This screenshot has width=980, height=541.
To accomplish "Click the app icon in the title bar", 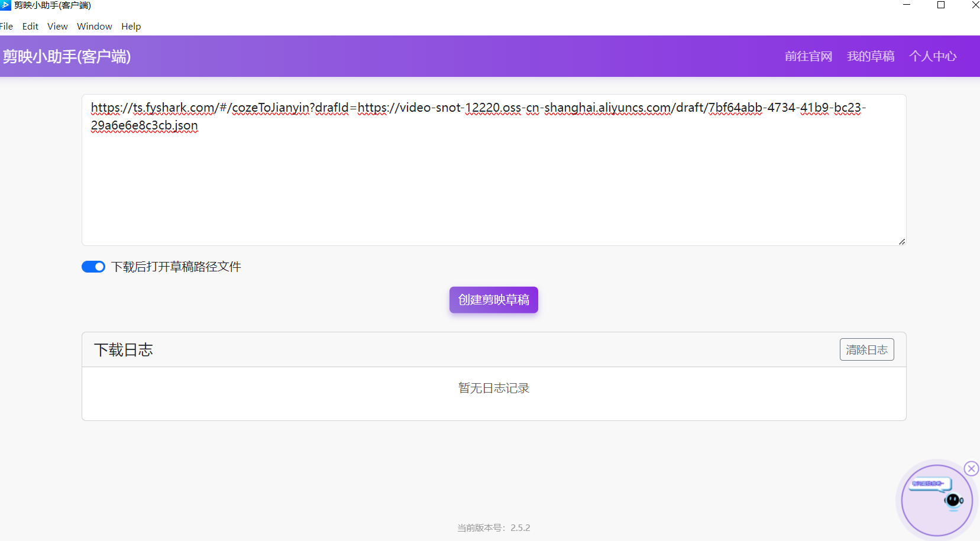I will [5, 5].
